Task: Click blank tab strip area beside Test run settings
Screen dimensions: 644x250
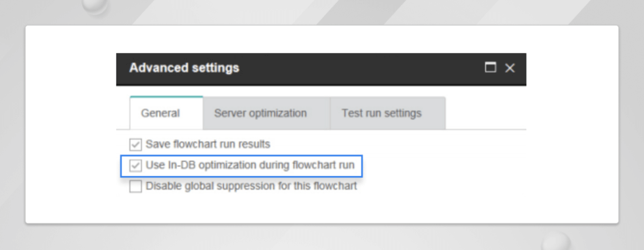Action: (x=486, y=113)
